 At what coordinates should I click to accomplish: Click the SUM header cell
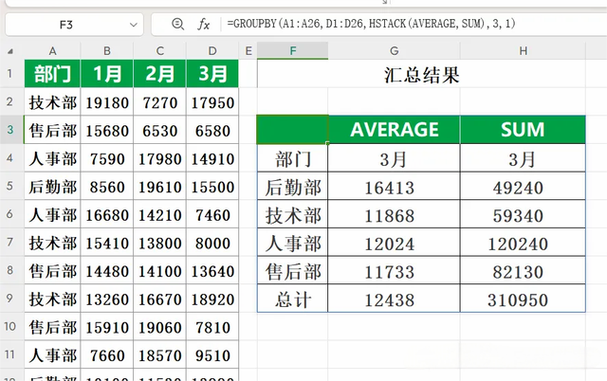523,130
